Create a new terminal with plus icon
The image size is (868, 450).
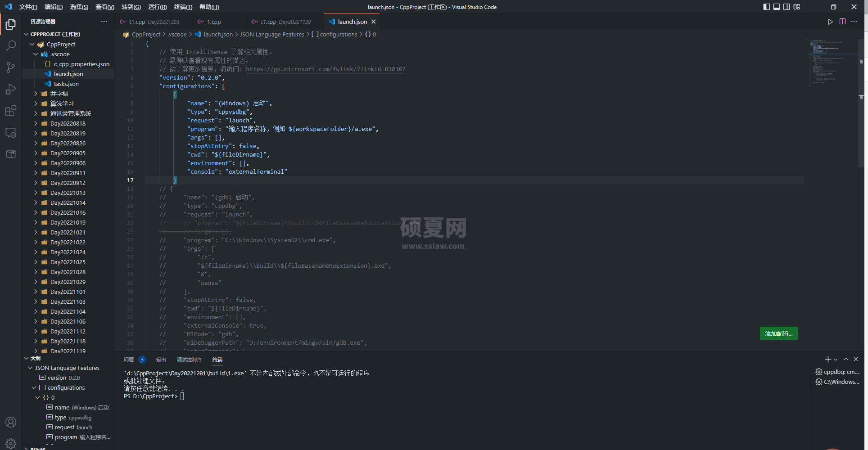coord(827,359)
